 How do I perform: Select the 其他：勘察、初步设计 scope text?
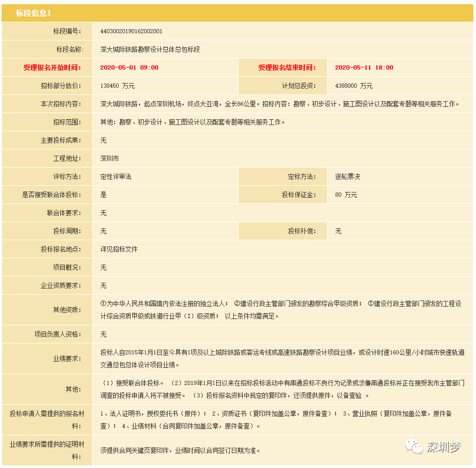tap(192, 122)
